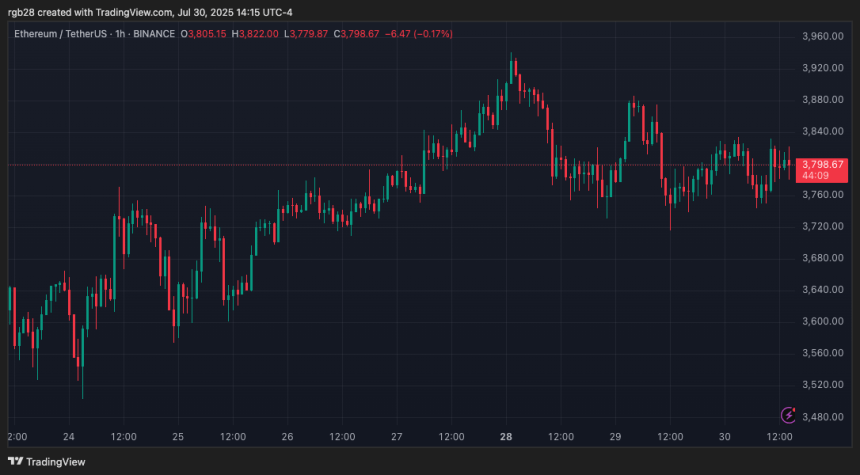This screenshot has width=860, height=475.
Task: Click the 3,960.00 price axis label
Action: [x=824, y=36]
